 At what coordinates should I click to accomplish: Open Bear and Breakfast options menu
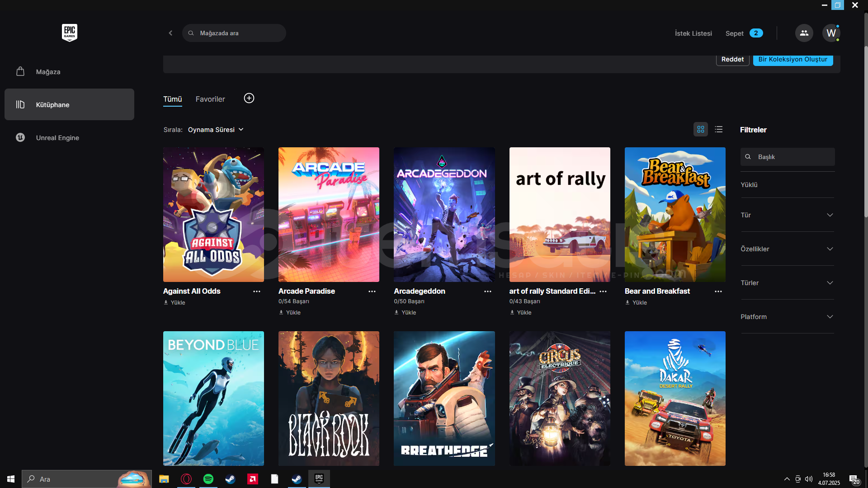[718, 291]
